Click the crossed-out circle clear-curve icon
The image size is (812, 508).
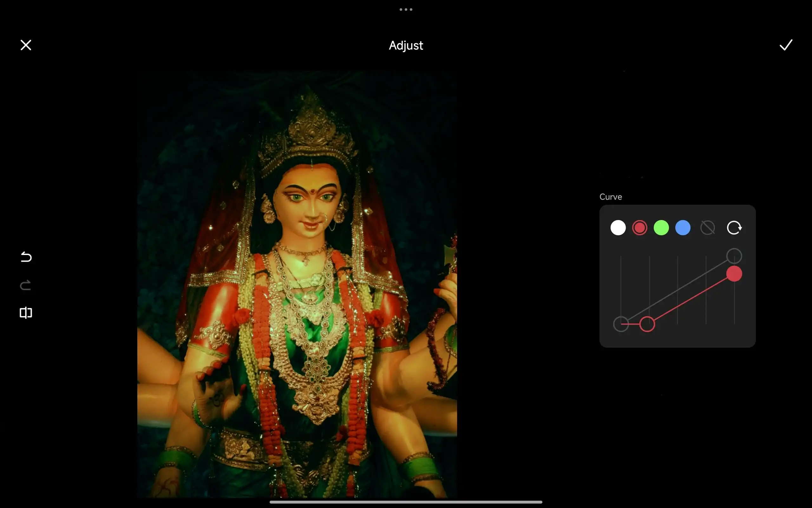(708, 228)
